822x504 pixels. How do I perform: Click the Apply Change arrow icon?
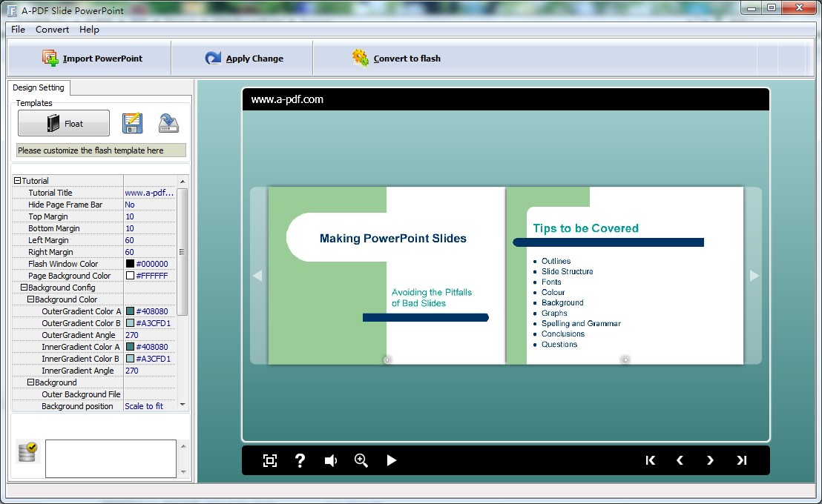click(213, 58)
